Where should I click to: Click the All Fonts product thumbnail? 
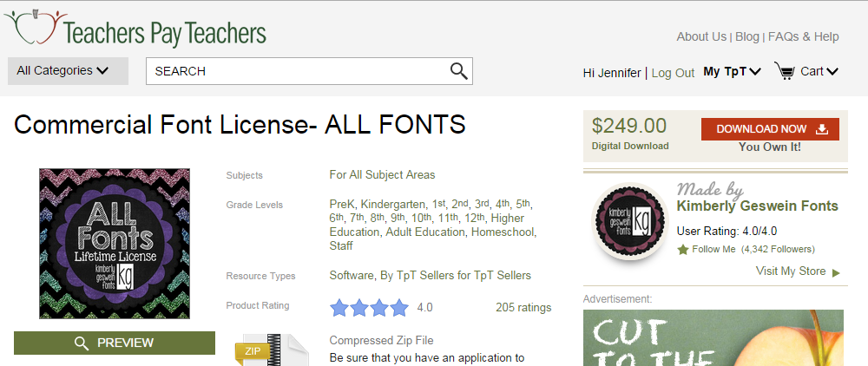pyautogui.click(x=115, y=243)
